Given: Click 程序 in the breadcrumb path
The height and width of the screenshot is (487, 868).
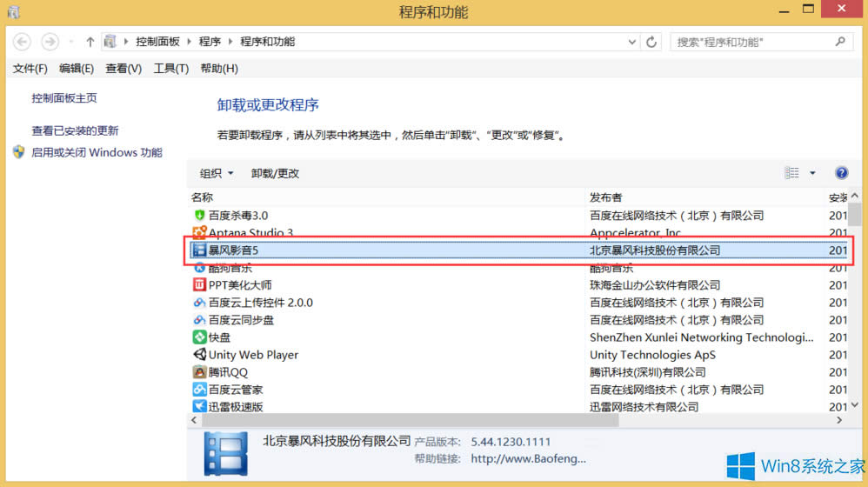Looking at the screenshot, I should 210,42.
